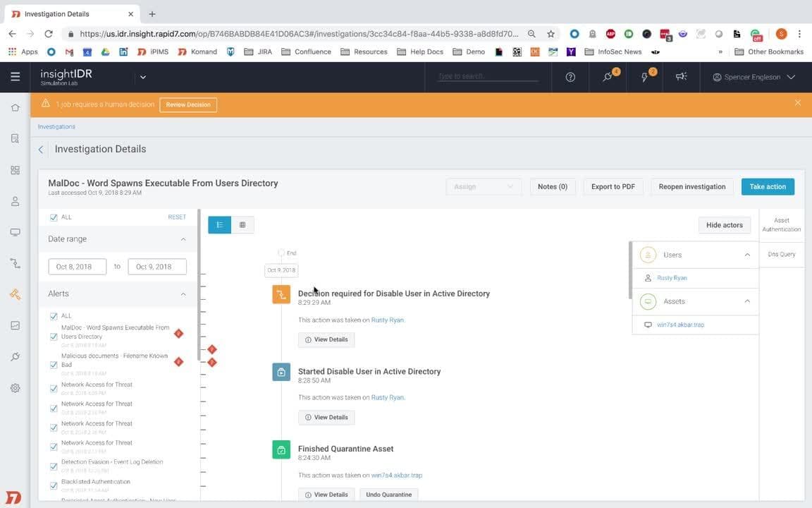Viewport: 812px width, 508px height.
Task: Collapse the Date range section
Action: click(x=183, y=239)
